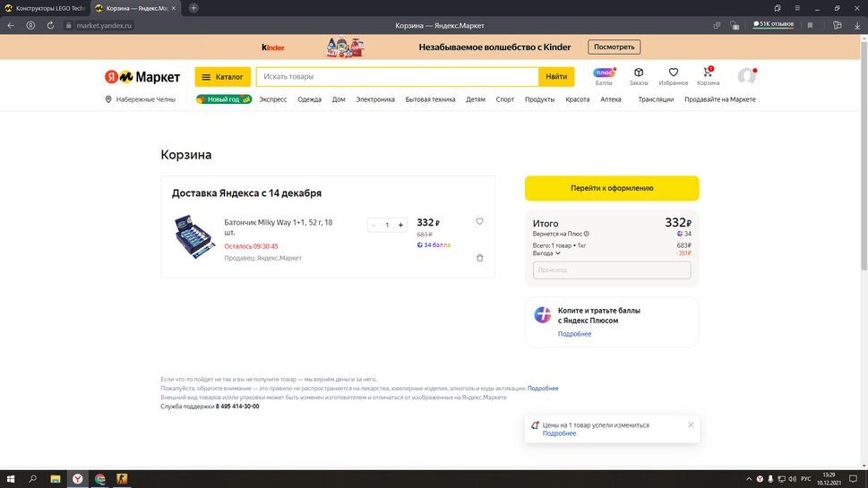Screen dimensions: 868x488
Task: Go to Yandex Market logo home
Action: 142,77
